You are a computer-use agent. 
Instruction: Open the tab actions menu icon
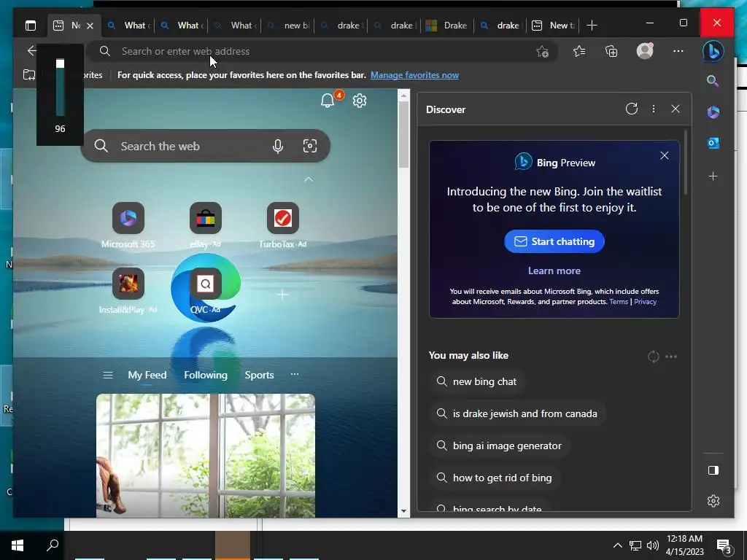click(31, 26)
